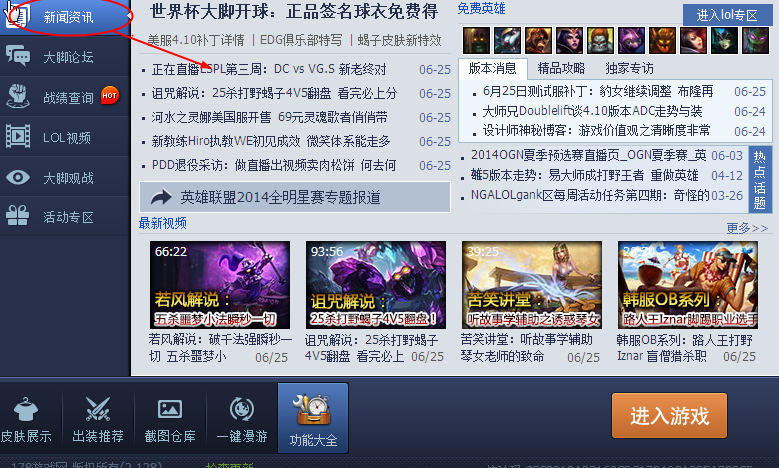Select the sixth free hero portrait
The image size is (779, 468).
point(631,40)
